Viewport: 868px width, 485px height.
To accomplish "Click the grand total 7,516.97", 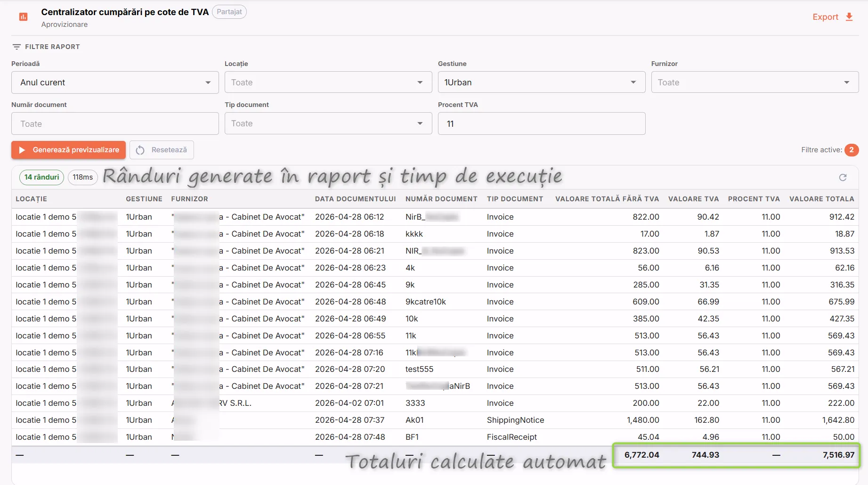I will [x=838, y=455].
